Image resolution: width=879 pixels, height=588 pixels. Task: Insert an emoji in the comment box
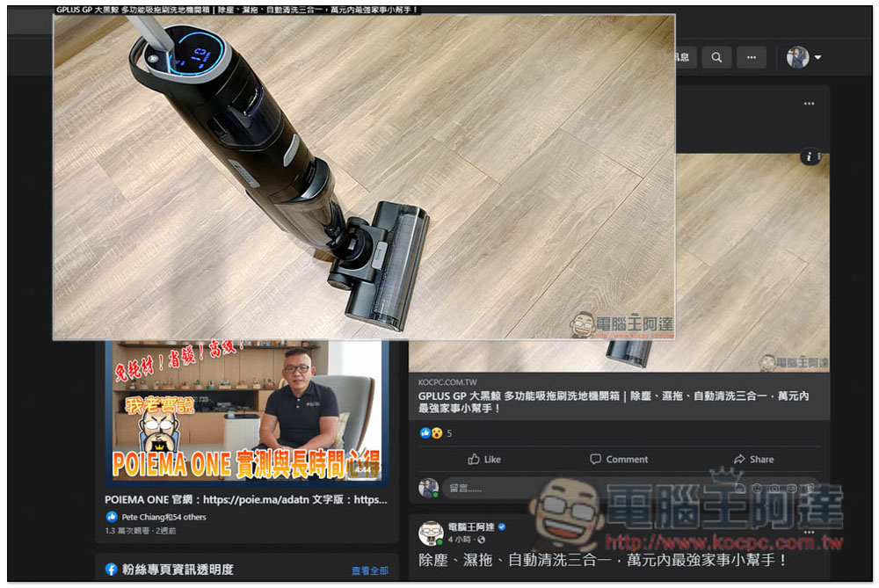(x=758, y=488)
